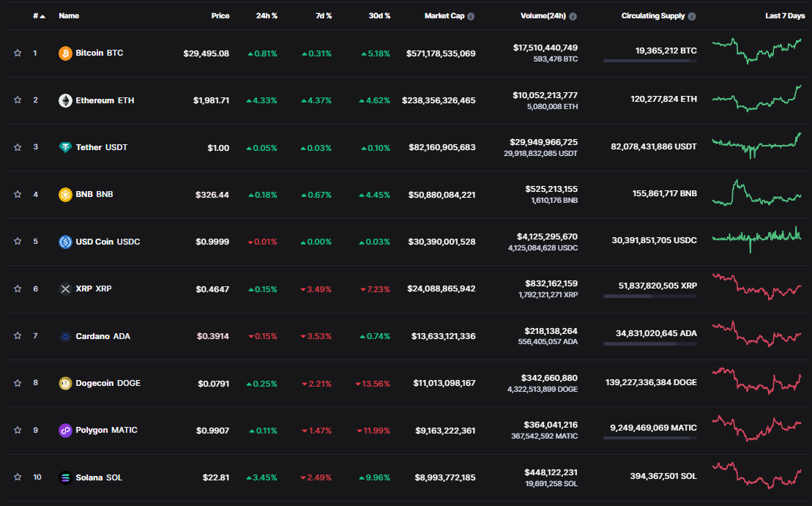Open Volume(24h) info tooltip icon

[573, 17]
